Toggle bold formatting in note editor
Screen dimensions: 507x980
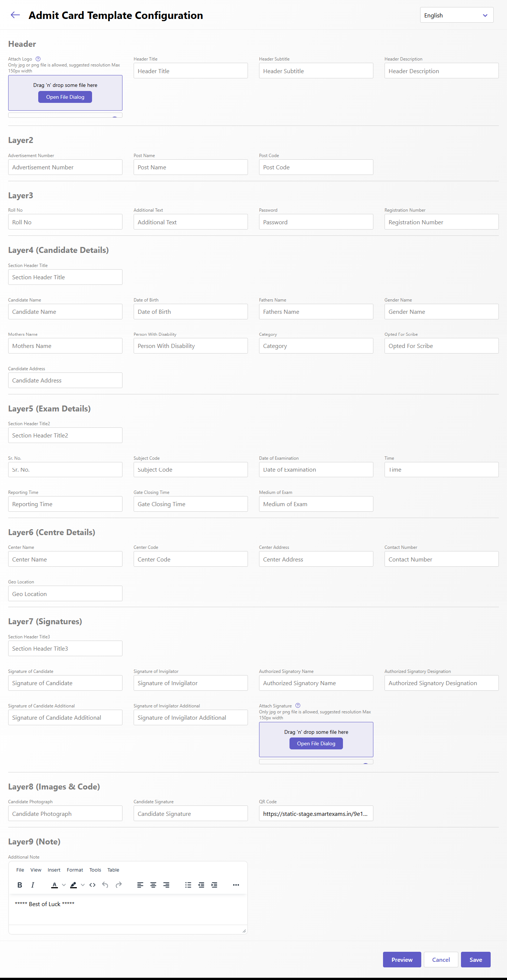(x=20, y=885)
